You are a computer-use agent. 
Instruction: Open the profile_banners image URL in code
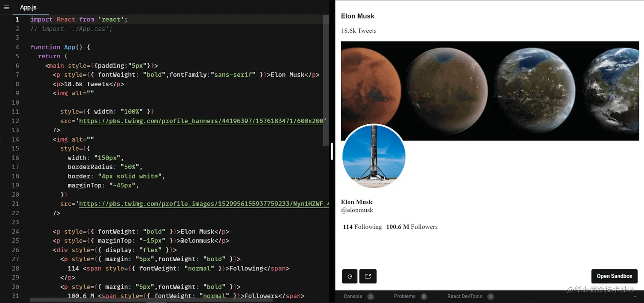pyautogui.click(x=202, y=121)
